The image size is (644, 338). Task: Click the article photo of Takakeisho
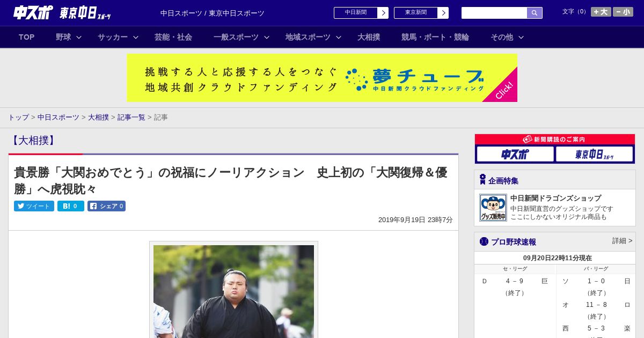(x=233, y=291)
